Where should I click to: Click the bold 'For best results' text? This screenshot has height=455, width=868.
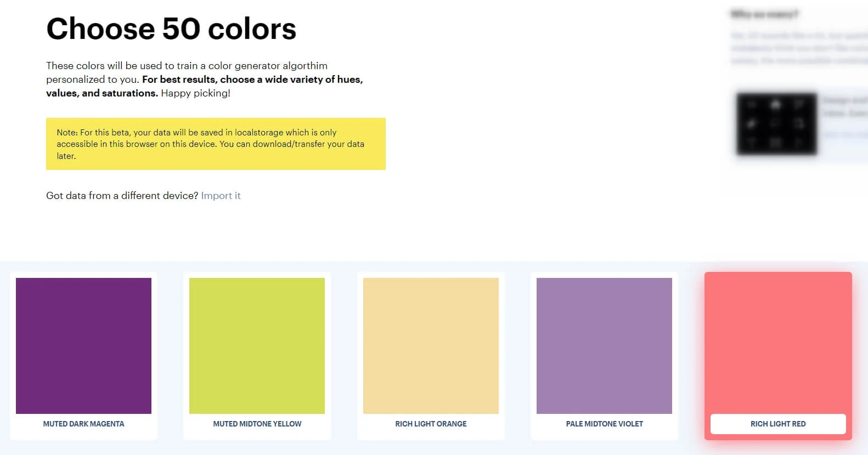(x=252, y=79)
